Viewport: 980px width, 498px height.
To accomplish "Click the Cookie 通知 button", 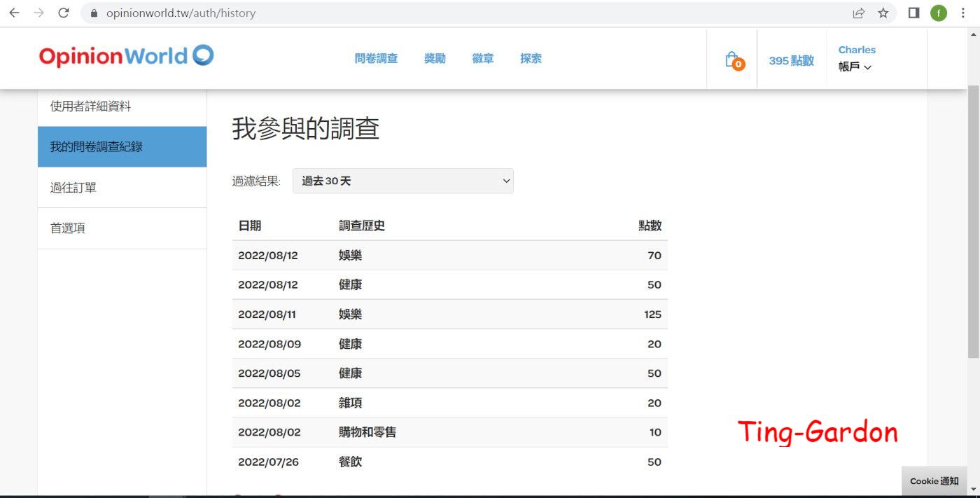I will (x=934, y=481).
